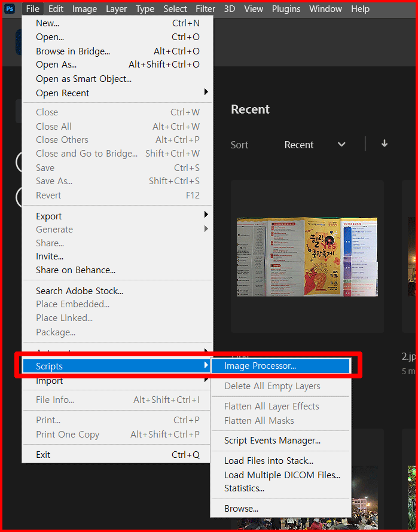The width and height of the screenshot is (418, 532).
Task: Open the Filter menu
Action: tap(206, 9)
